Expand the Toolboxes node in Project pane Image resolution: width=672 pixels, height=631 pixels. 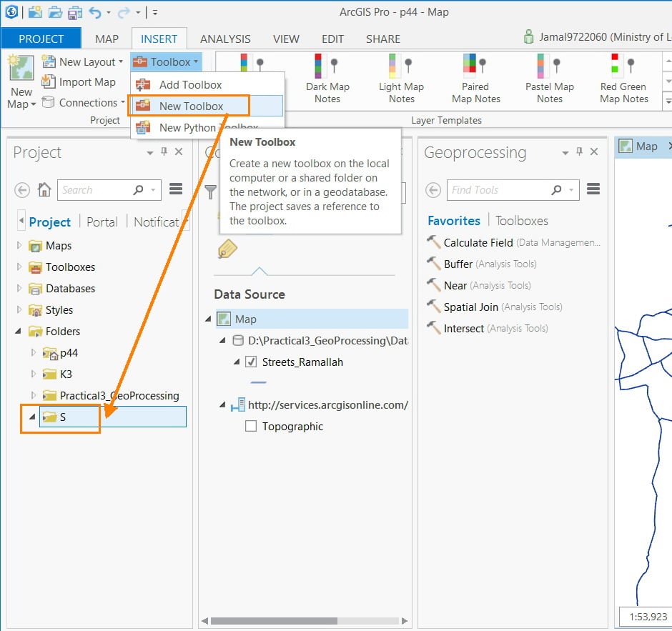(19, 267)
